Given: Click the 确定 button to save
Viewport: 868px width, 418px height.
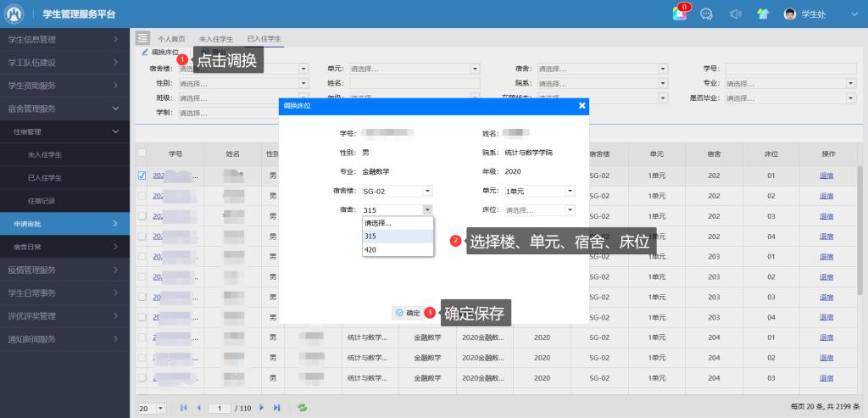Looking at the screenshot, I should (x=408, y=313).
